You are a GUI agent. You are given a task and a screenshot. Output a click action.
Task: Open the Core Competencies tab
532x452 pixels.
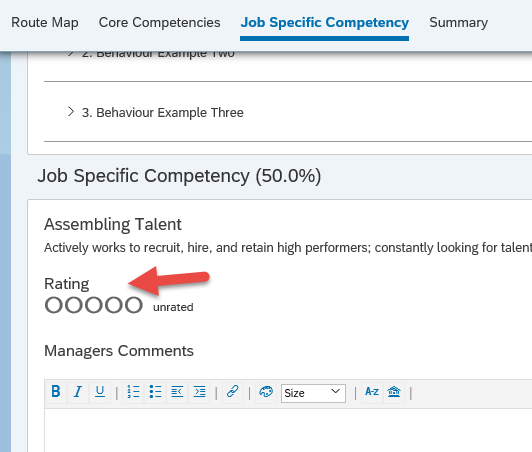[159, 23]
